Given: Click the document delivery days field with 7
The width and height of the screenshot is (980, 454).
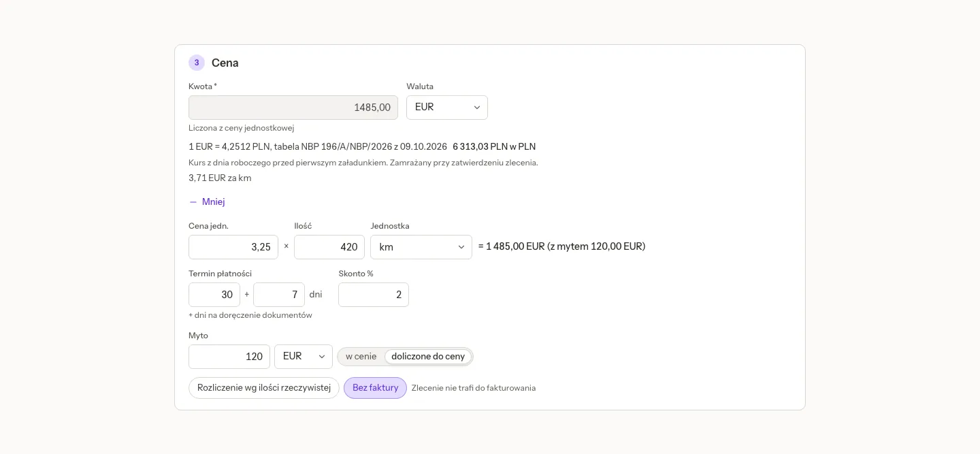Looking at the screenshot, I should point(279,295).
